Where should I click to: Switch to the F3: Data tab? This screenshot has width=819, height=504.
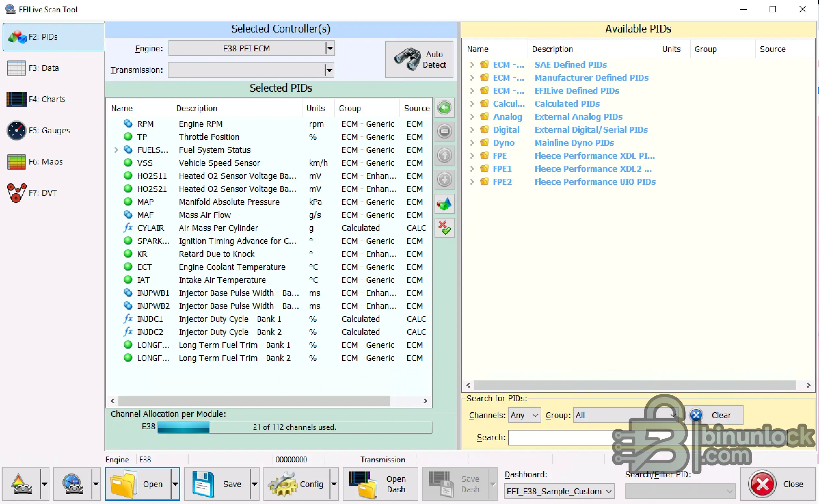point(53,68)
